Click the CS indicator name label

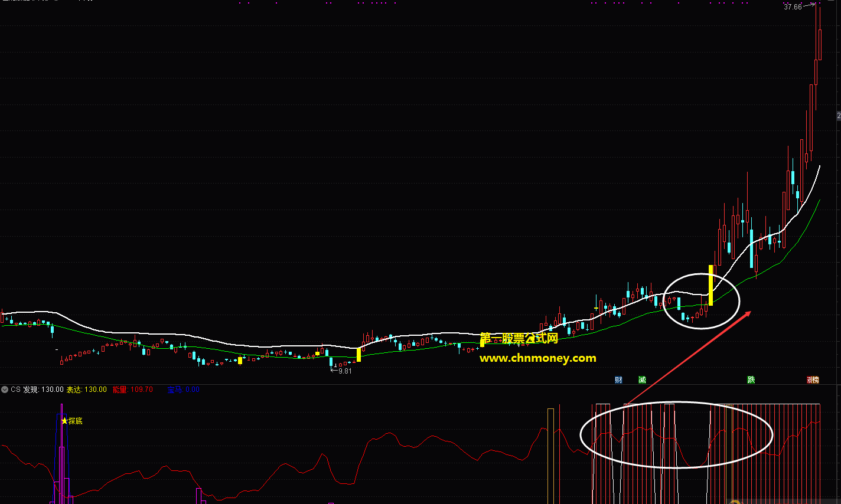pyautogui.click(x=15, y=390)
